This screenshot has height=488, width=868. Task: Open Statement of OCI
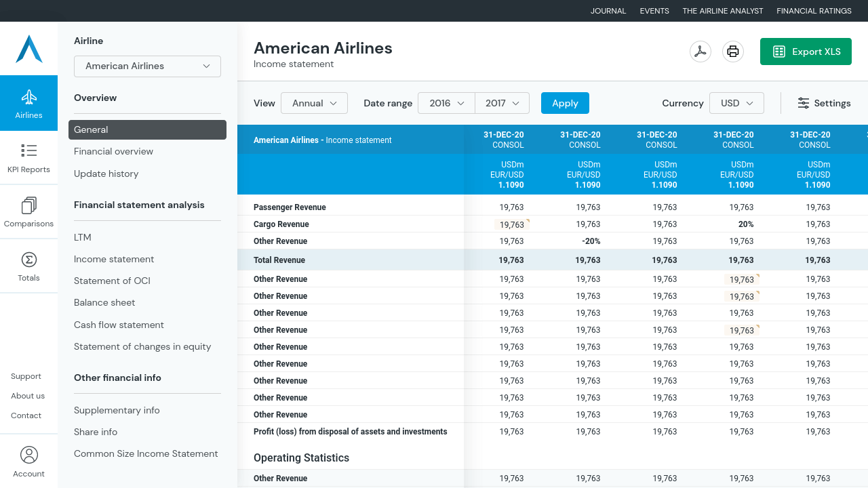(x=112, y=281)
